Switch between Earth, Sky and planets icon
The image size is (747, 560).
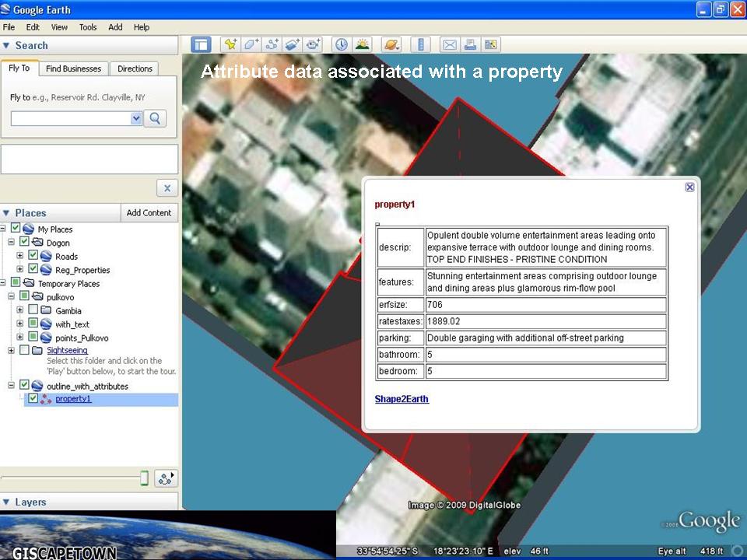click(x=391, y=45)
